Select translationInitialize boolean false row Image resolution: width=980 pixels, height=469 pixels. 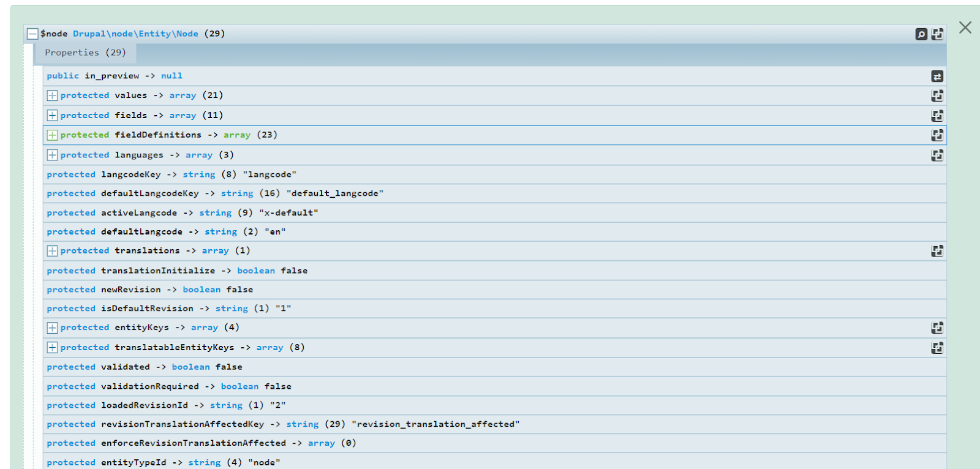click(x=495, y=270)
